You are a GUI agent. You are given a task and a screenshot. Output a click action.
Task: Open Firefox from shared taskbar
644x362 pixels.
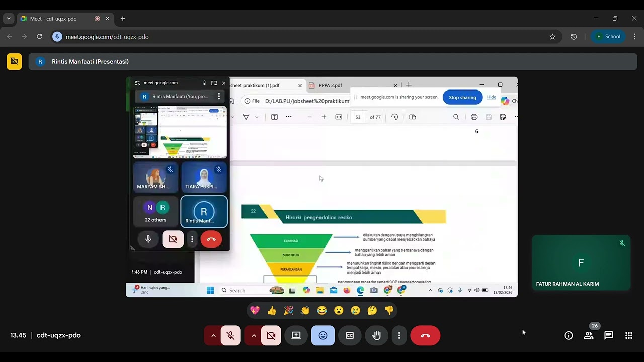pos(347,290)
